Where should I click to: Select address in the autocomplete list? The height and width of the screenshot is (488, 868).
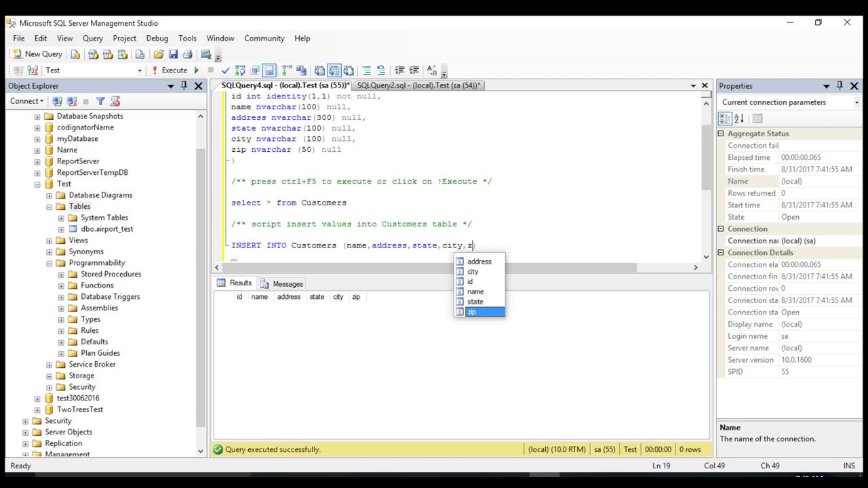[479, 262]
